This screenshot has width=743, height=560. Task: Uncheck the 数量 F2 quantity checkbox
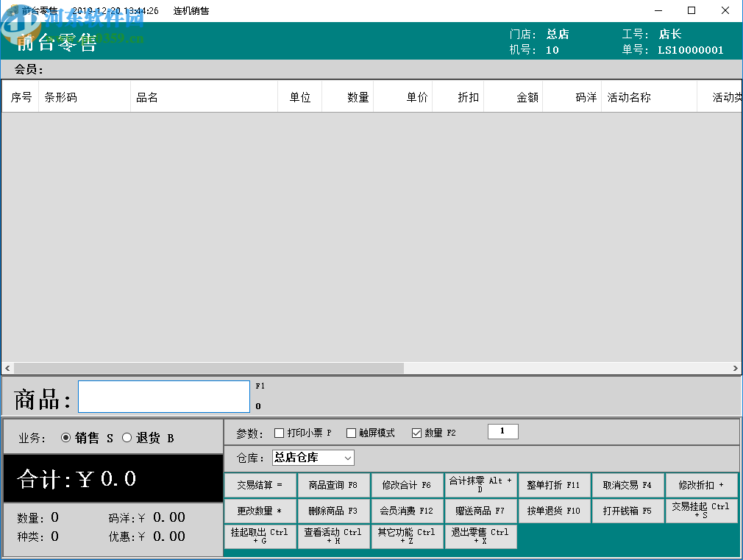click(x=416, y=433)
